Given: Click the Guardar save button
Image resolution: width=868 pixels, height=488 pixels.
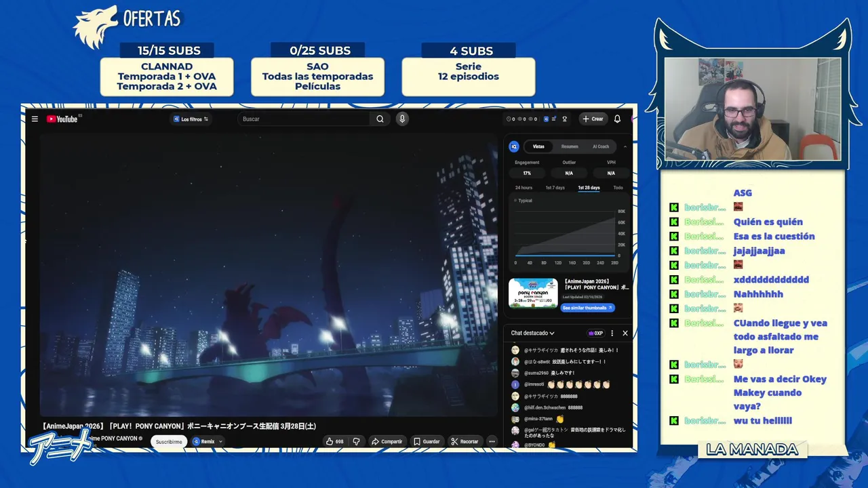Looking at the screenshot, I should pyautogui.click(x=427, y=441).
